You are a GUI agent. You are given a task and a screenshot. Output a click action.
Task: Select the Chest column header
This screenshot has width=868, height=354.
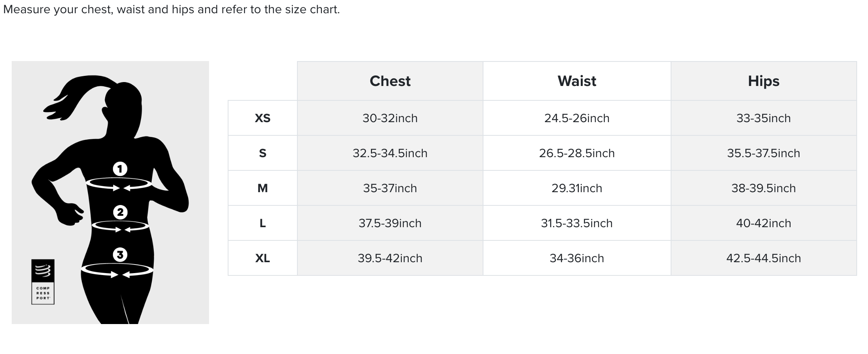click(390, 81)
